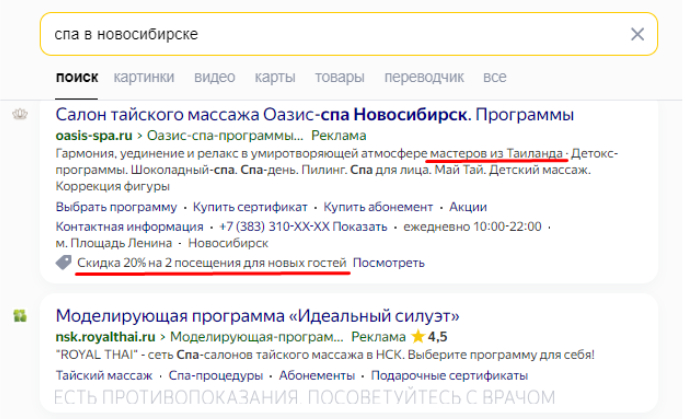Open 'Контактная информация' link

(x=129, y=227)
